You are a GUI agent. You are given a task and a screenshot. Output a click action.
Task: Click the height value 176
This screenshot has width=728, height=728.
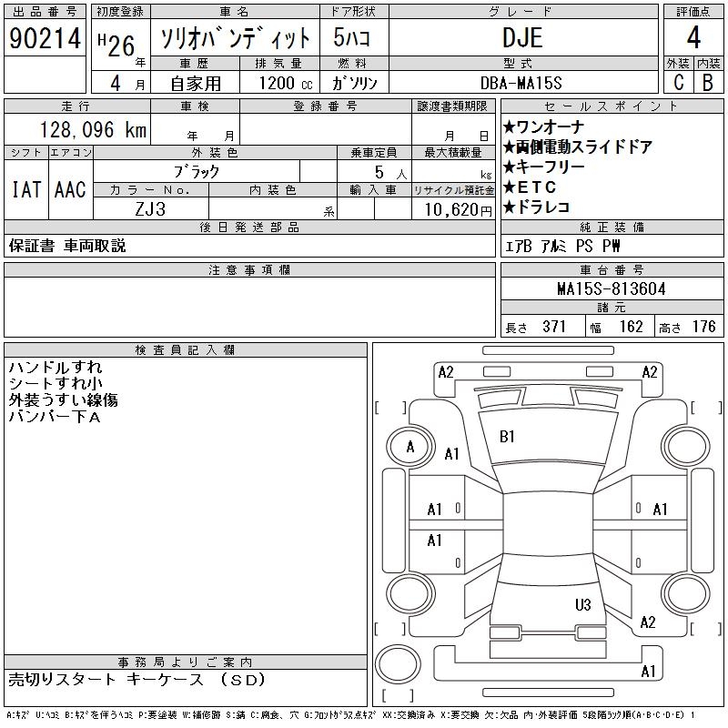click(703, 327)
